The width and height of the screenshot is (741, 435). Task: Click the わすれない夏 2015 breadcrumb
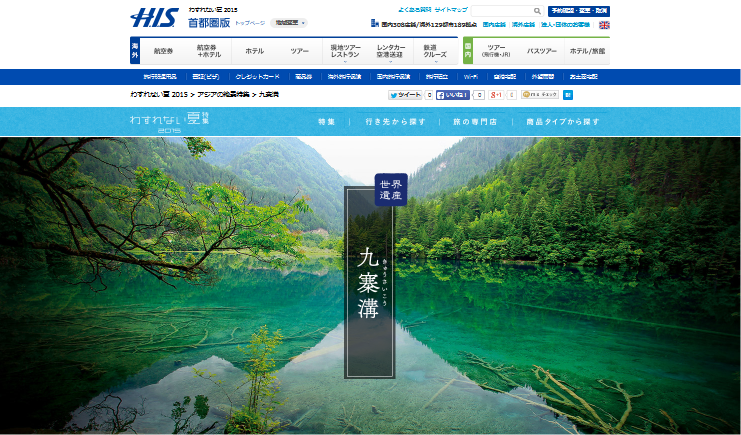point(159,95)
